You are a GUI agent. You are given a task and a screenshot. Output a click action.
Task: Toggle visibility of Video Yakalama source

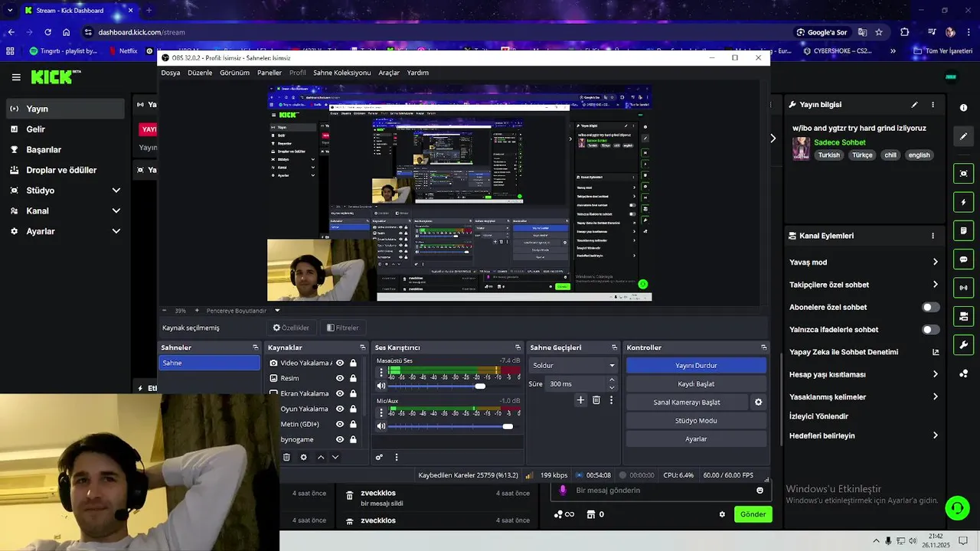coord(340,363)
